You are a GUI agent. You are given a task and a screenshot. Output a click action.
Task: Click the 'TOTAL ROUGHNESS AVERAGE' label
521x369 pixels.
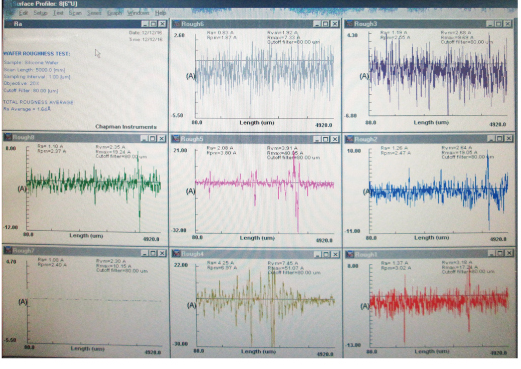(38, 102)
